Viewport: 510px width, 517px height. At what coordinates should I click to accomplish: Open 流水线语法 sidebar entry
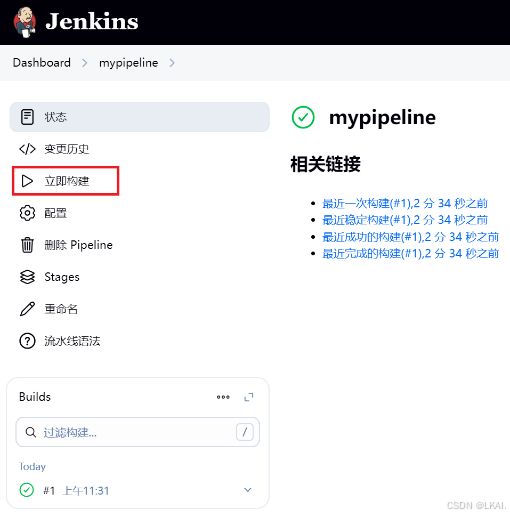72,341
